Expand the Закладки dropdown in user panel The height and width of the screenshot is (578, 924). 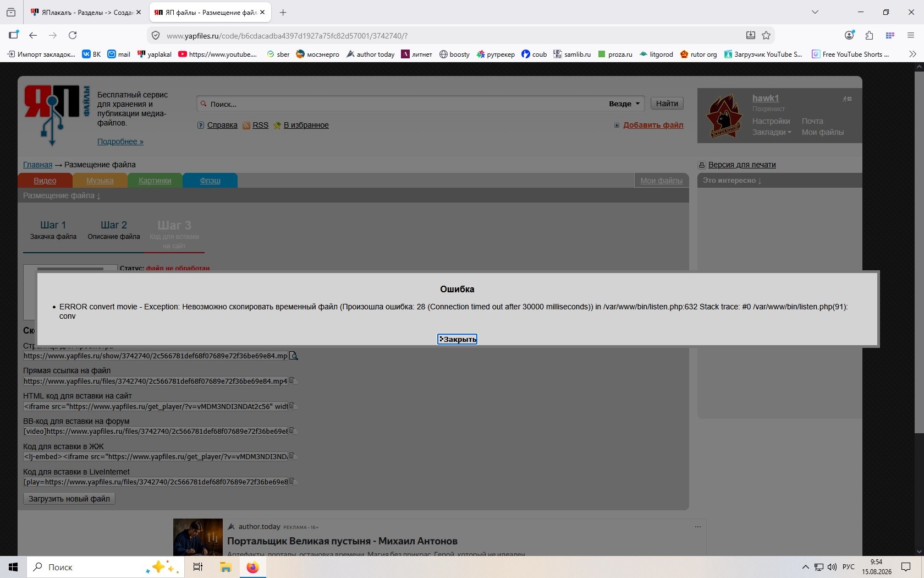772,132
